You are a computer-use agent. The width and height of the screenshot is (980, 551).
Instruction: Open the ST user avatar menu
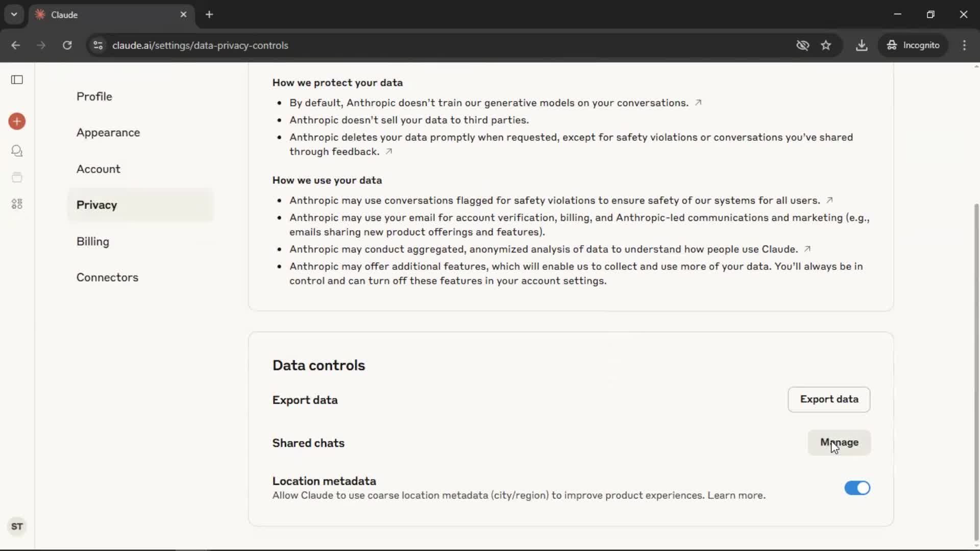click(17, 527)
